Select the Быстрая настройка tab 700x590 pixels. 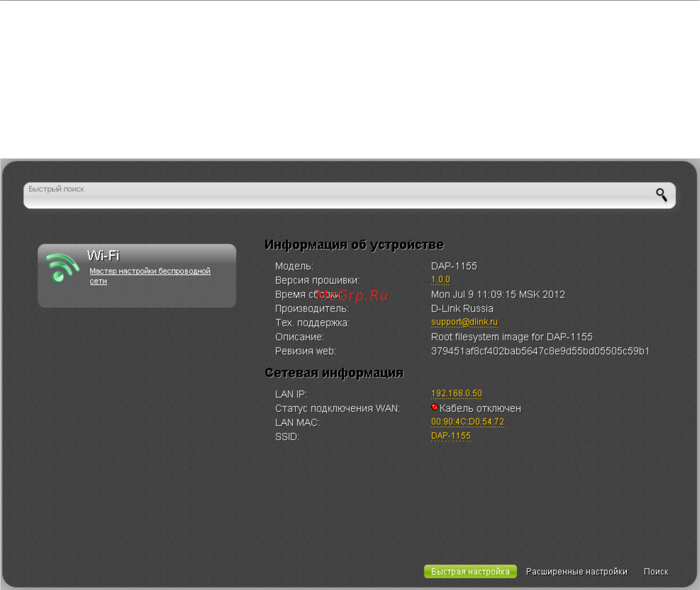[470, 572]
